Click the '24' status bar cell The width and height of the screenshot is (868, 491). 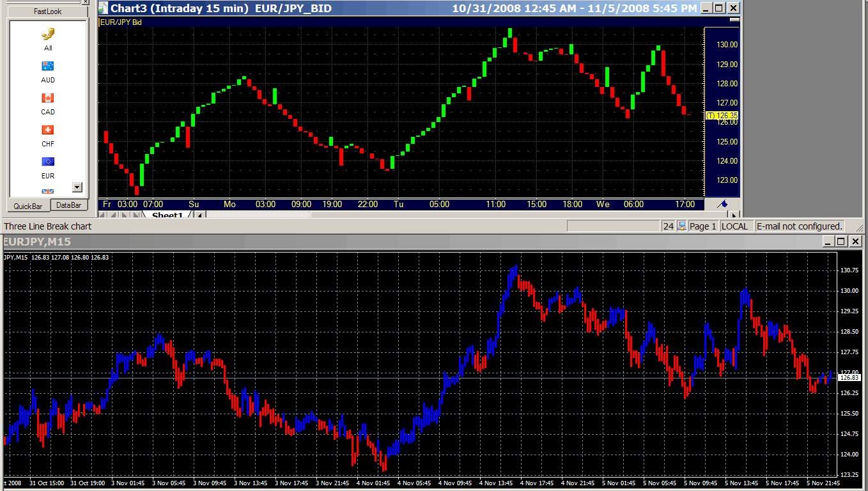(x=669, y=226)
